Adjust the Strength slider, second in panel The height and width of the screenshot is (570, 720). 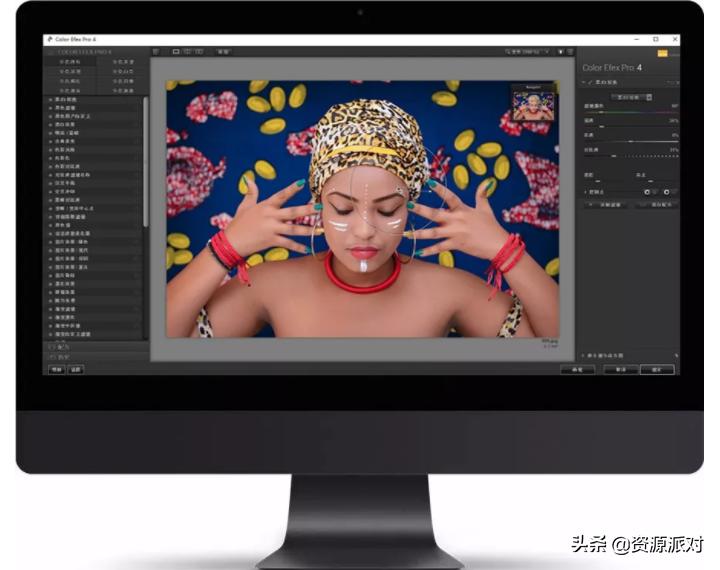(630, 126)
